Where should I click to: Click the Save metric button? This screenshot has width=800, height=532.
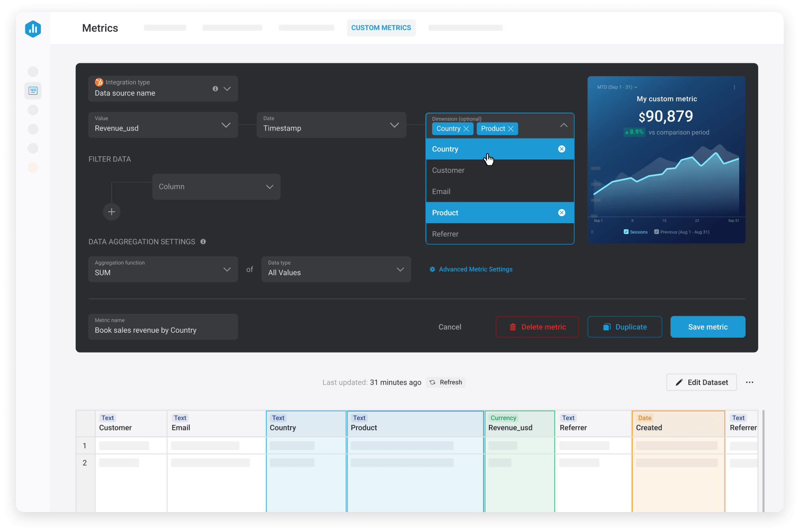707,327
